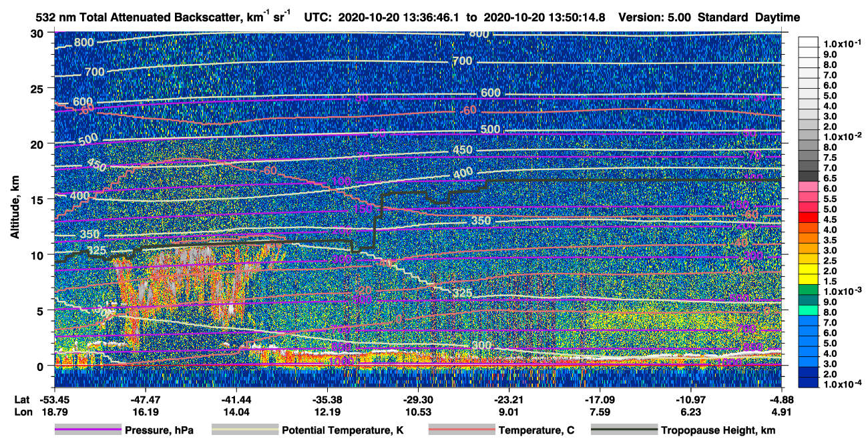Select longitude value '4.91'
The image size is (868, 445).
click(x=781, y=412)
